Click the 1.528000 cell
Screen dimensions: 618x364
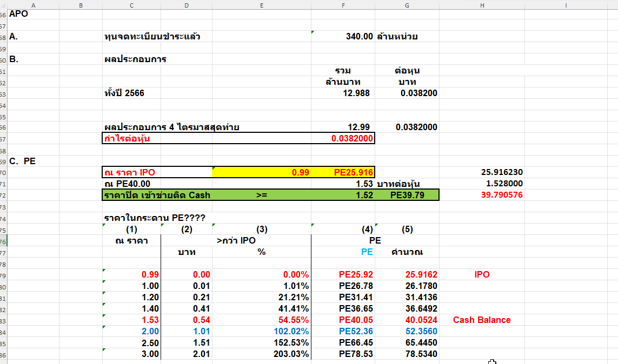click(x=482, y=184)
